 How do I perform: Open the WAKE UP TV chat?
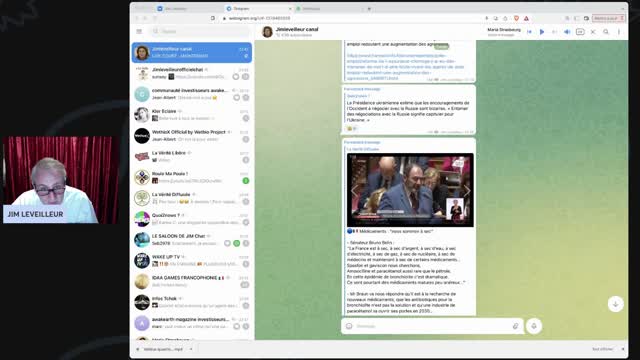coord(192,260)
